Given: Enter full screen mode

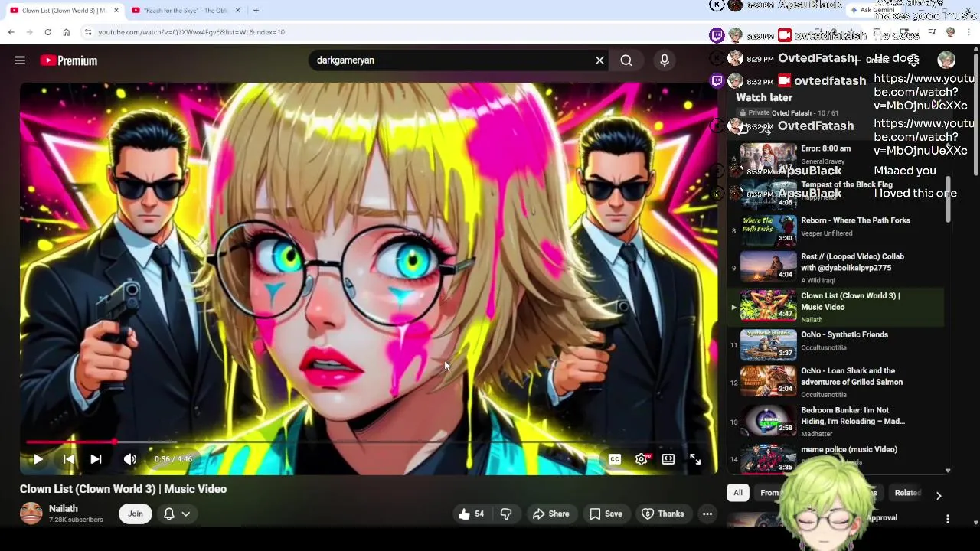Looking at the screenshot, I should [695, 459].
